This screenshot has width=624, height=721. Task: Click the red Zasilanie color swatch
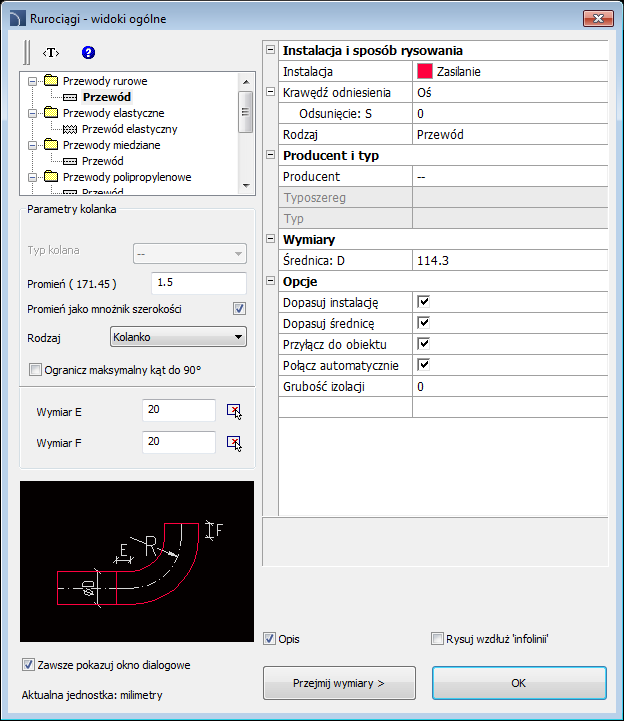point(424,71)
